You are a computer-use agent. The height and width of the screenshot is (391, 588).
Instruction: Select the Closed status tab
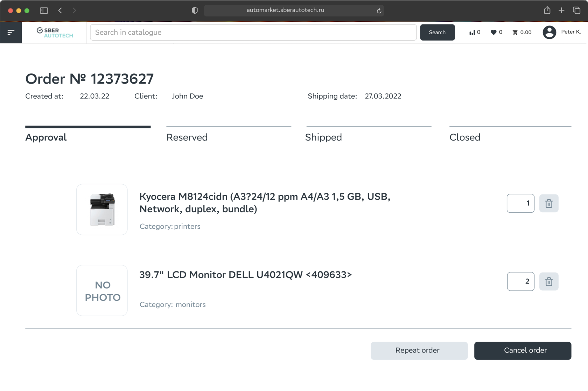[x=465, y=137]
